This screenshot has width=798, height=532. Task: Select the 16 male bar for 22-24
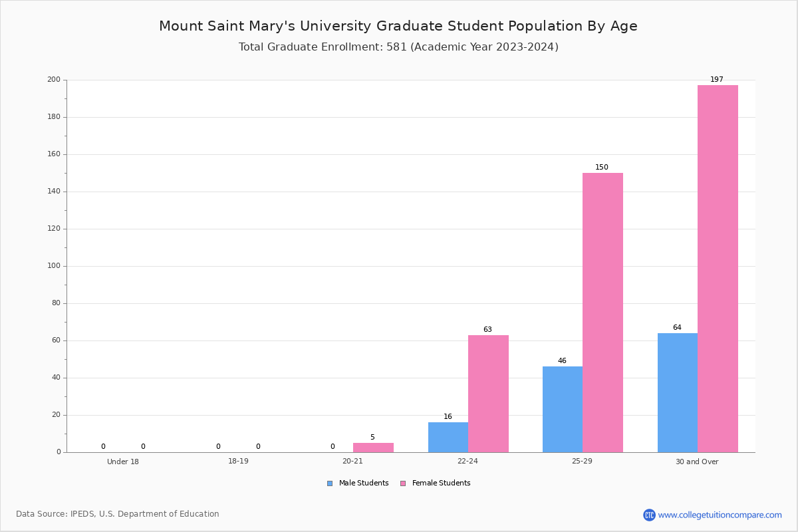(x=448, y=438)
